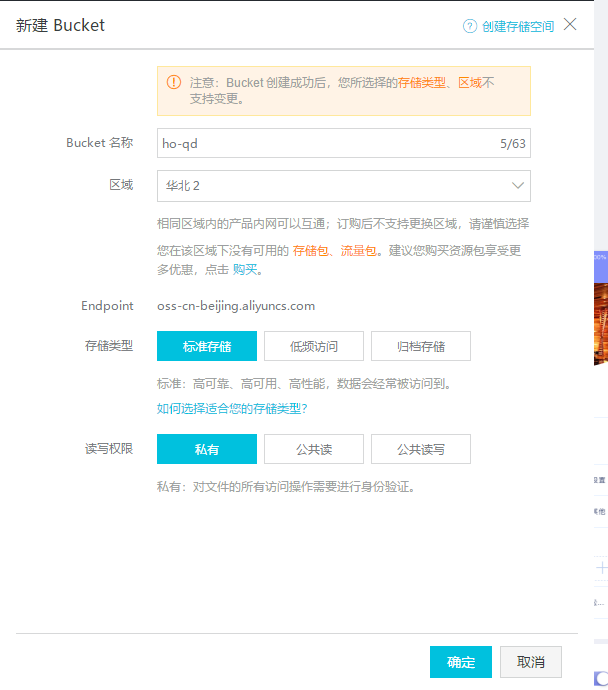
Task: Click the plus icon in background page
Action: pos(601,568)
